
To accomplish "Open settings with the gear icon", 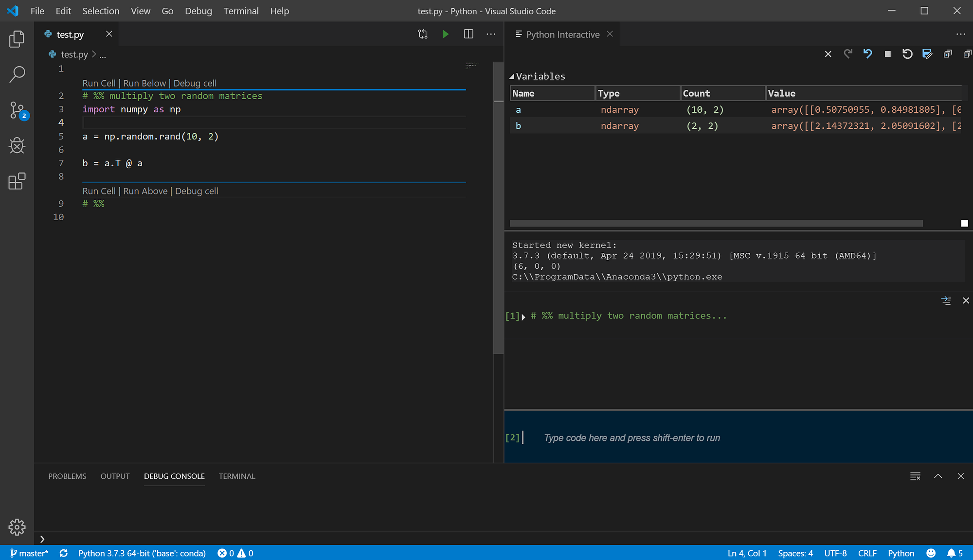I will click(x=17, y=527).
